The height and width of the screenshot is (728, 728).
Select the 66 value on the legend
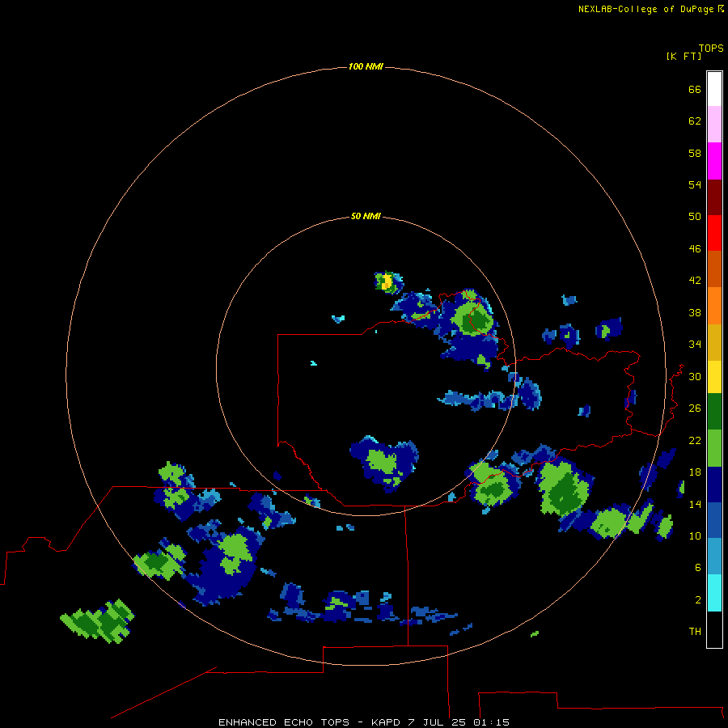coord(695,89)
